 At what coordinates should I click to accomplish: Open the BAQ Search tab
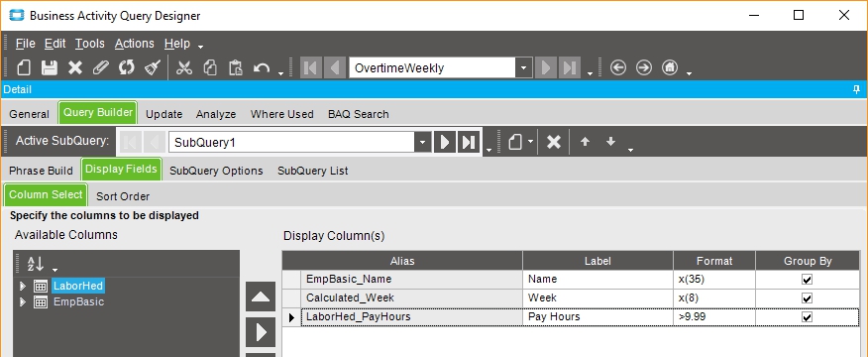pyautogui.click(x=359, y=114)
